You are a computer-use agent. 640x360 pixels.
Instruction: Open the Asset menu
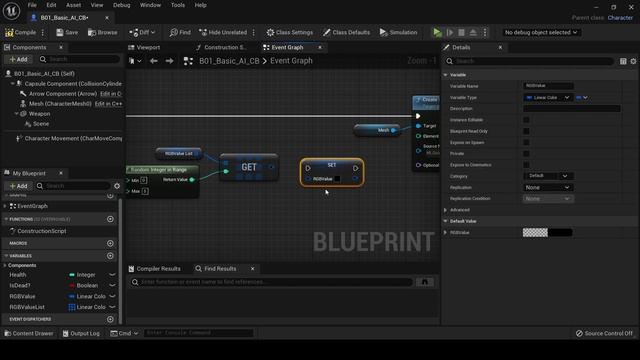[x=73, y=5]
